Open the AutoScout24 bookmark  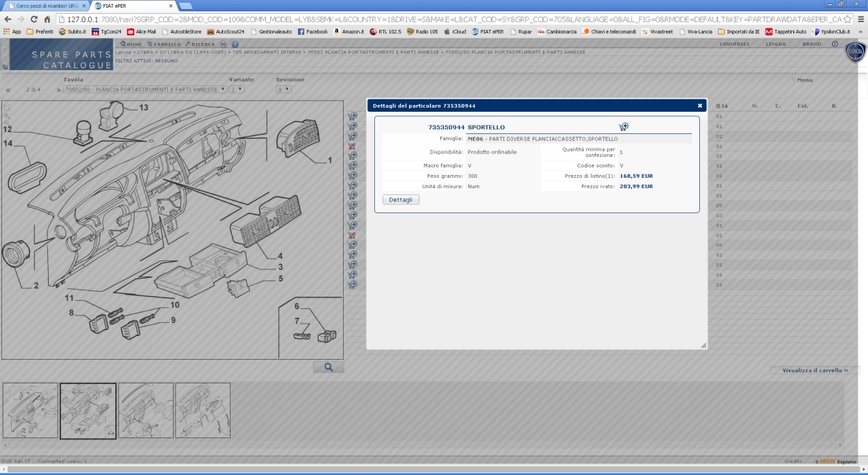[226, 31]
